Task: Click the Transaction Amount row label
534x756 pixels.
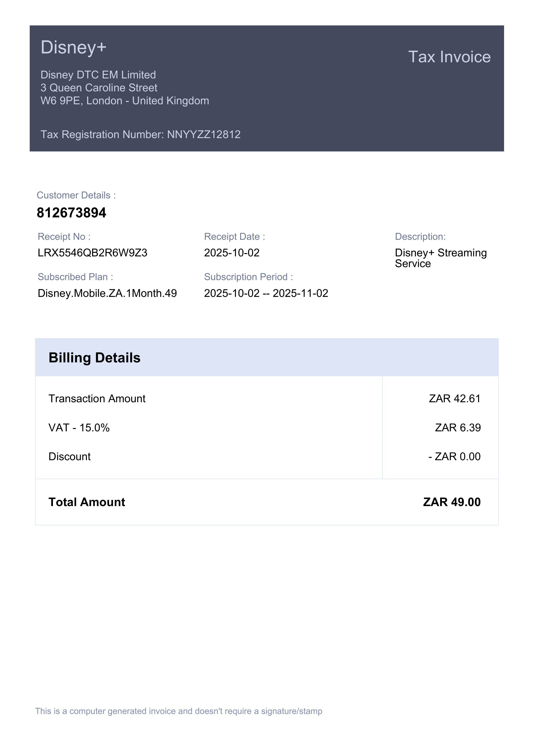Action: coord(97,399)
